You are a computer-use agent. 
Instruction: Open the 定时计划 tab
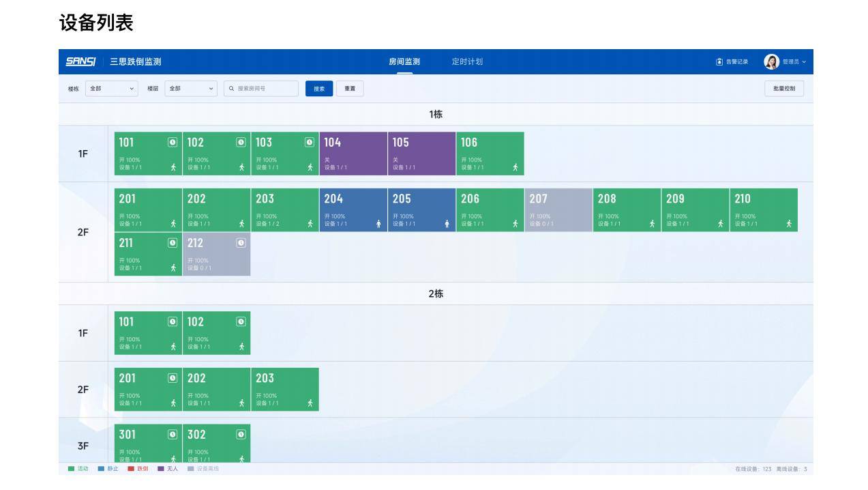[467, 62]
